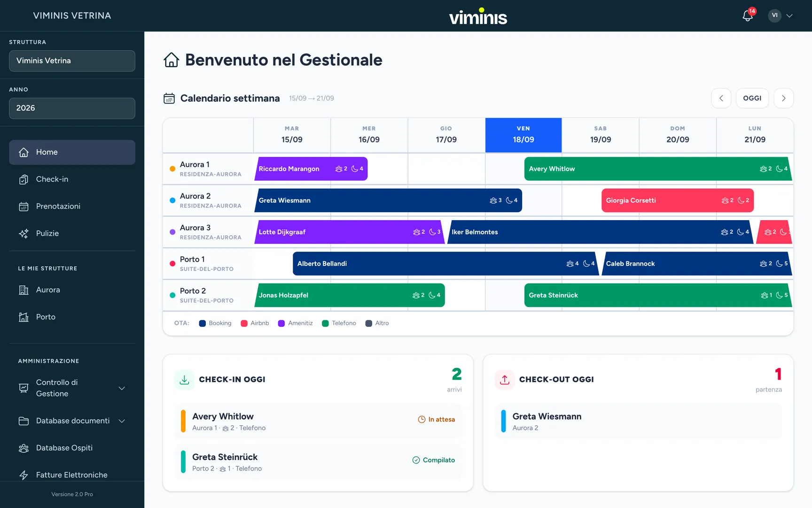The image size is (812, 508).
Task: Click the Controllo di Gestione chart icon
Action: [x=23, y=388]
